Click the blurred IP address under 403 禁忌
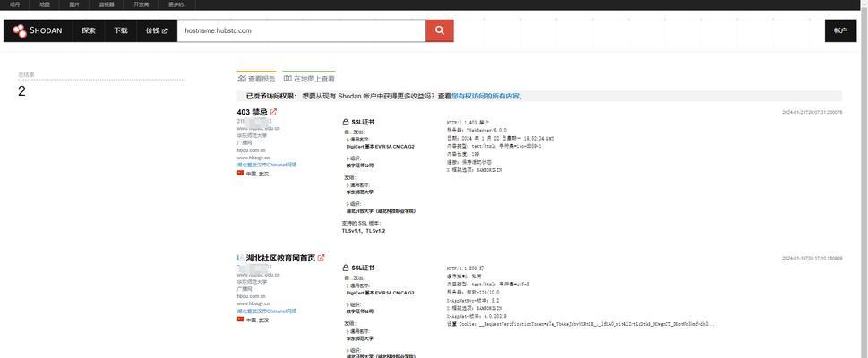This screenshot has width=868, height=358. pos(254,121)
